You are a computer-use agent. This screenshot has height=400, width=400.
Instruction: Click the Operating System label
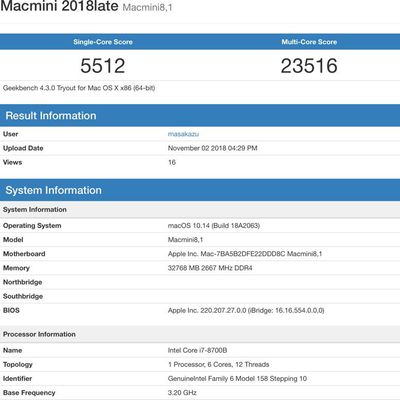(32, 226)
